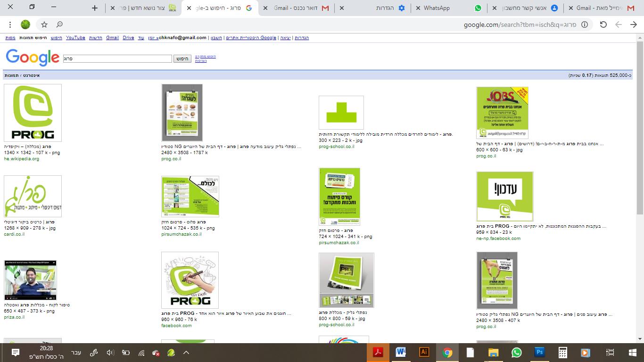Screen dimensions: 644x362
Task: Click the יציאה sign-out link
Action: (286, 38)
